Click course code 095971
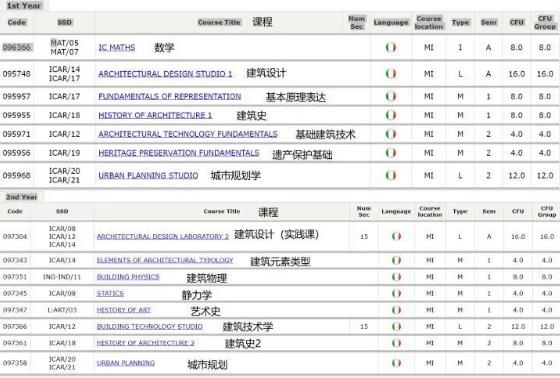Viewport: 560px width, 378px height. (17, 134)
